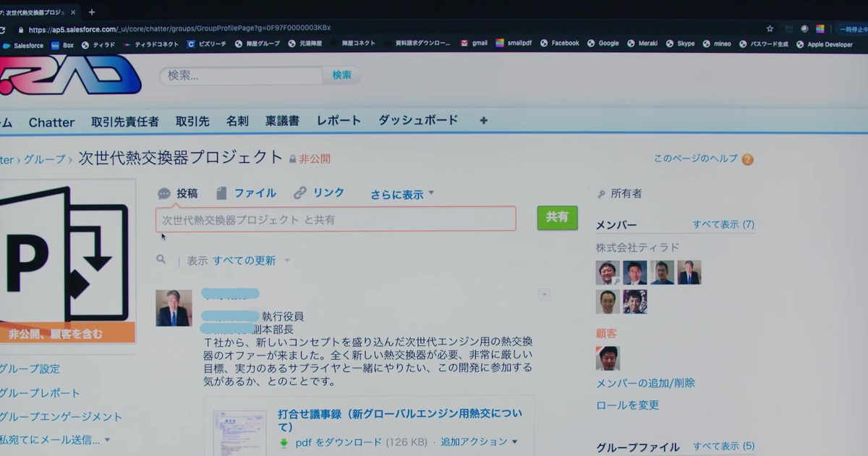Select the 名刺 tab
The image size is (868, 456).
(x=237, y=122)
